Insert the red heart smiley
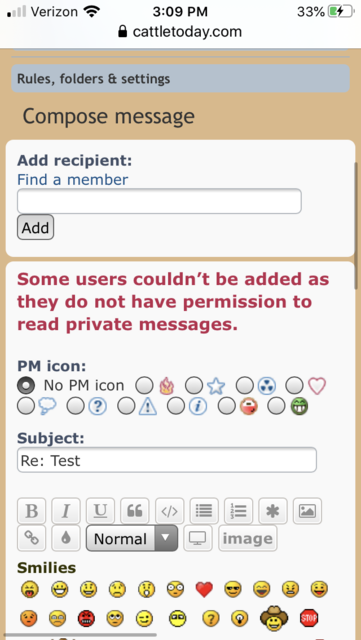 click(204, 589)
